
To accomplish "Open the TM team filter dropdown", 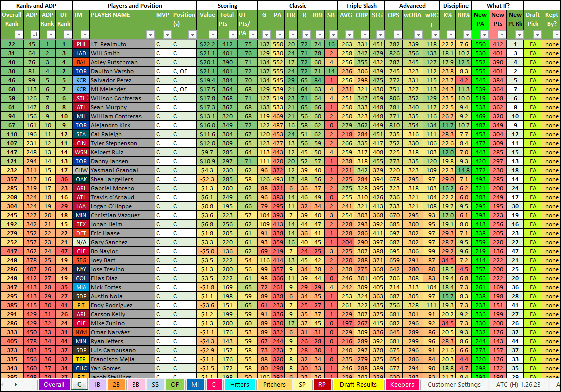I will [85, 34].
